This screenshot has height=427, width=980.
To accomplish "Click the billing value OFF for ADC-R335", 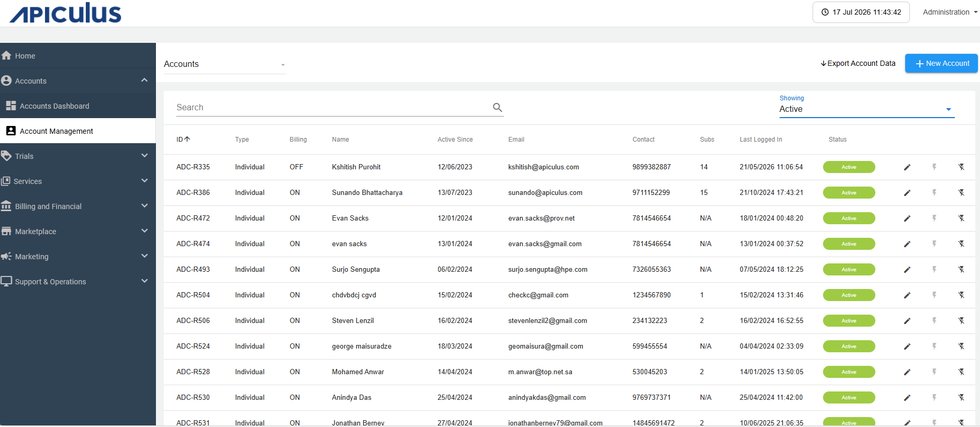I will point(296,167).
